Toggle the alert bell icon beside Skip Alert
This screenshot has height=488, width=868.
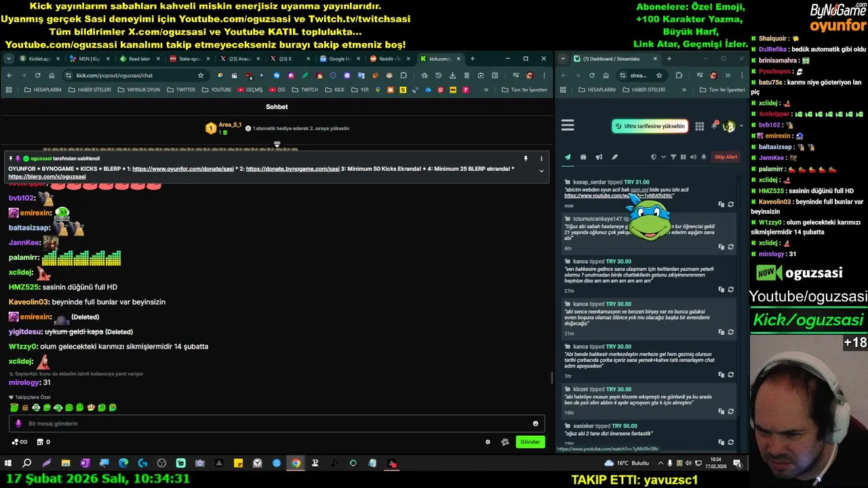703,157
